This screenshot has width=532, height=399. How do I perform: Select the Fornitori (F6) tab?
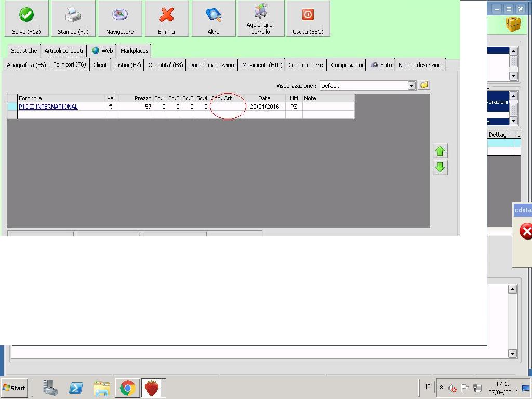70,64
